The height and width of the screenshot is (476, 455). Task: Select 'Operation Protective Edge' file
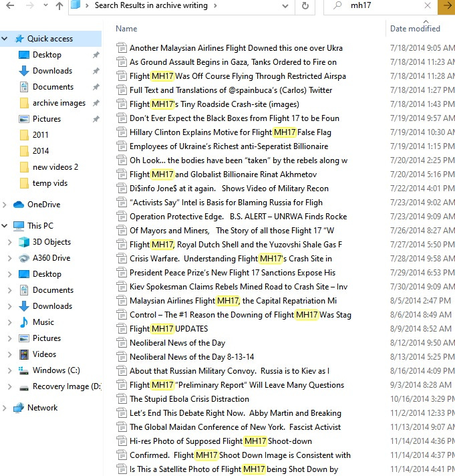point(238,217)
